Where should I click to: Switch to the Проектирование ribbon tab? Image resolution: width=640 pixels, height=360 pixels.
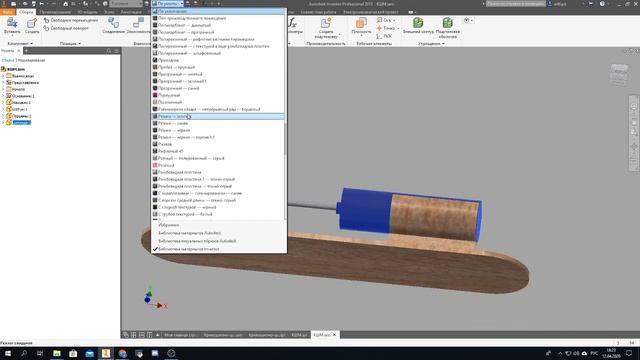(x=55, y=12)
